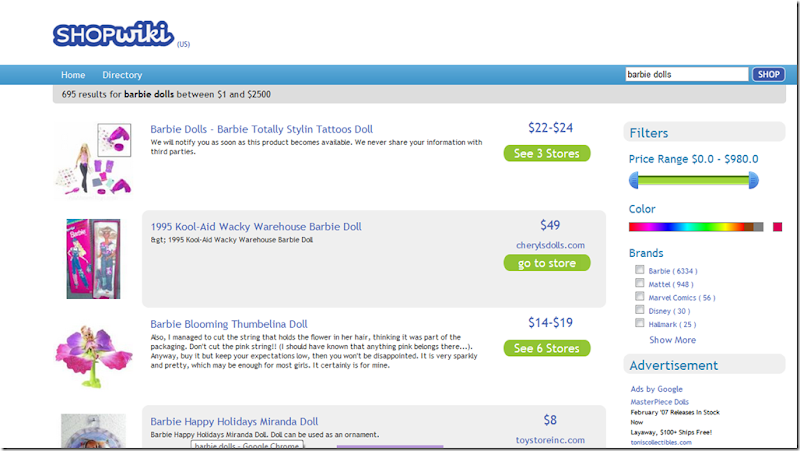Screen dimensions: 800x451
Task: Click the $8 price text
Action: pos(550,420)
